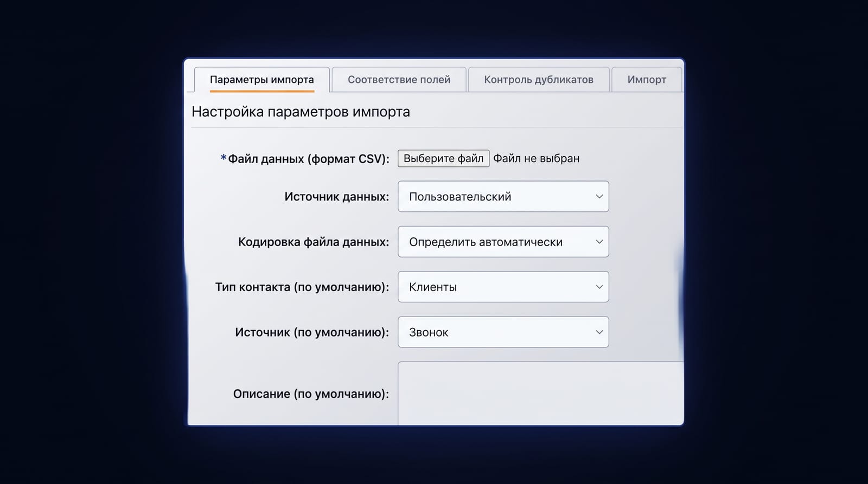Screen dimensions: 868x484
Task: Switch to the Параметры импорта tab
Action: coord(261,80)
